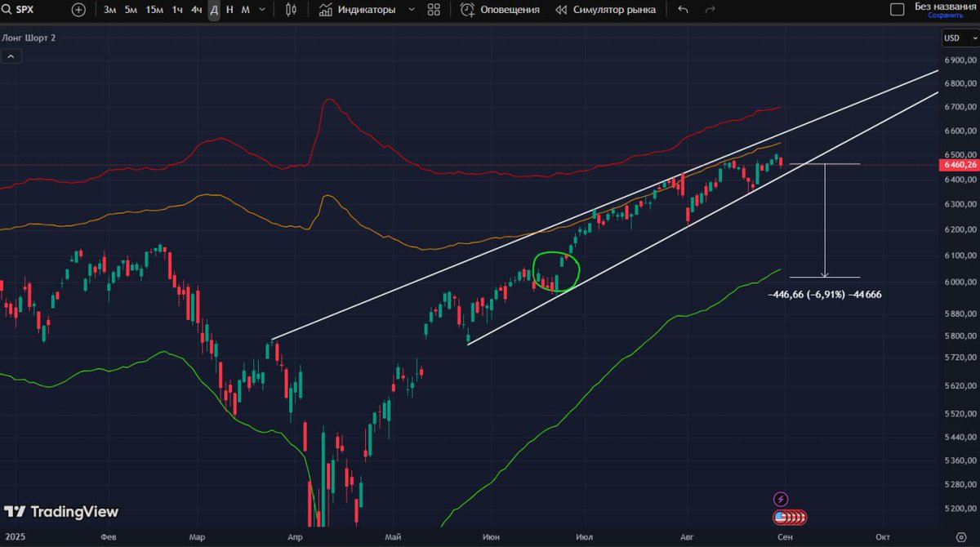Click the Сохранить link
The height and width of the screenshot is (547, 980).
click(945, 15)
